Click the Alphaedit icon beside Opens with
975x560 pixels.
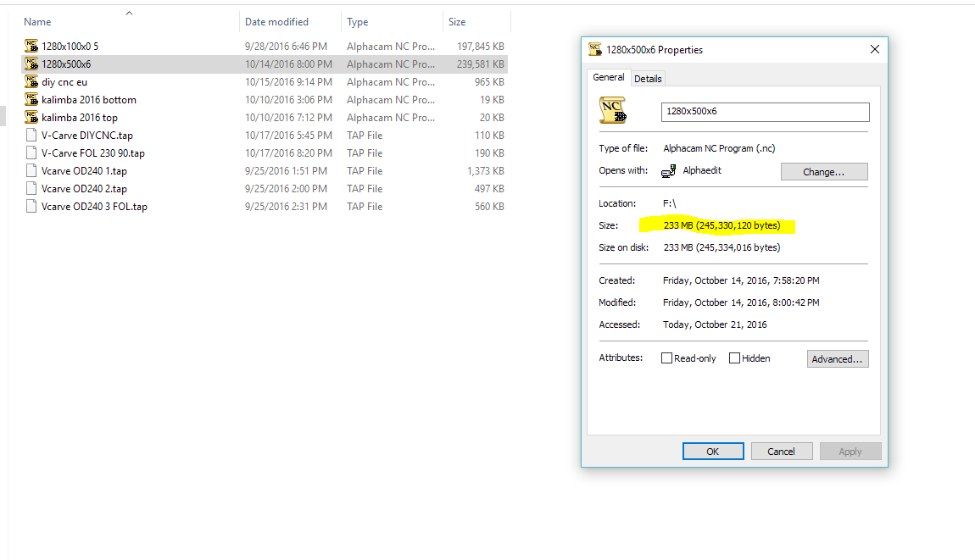coord(668,171)
